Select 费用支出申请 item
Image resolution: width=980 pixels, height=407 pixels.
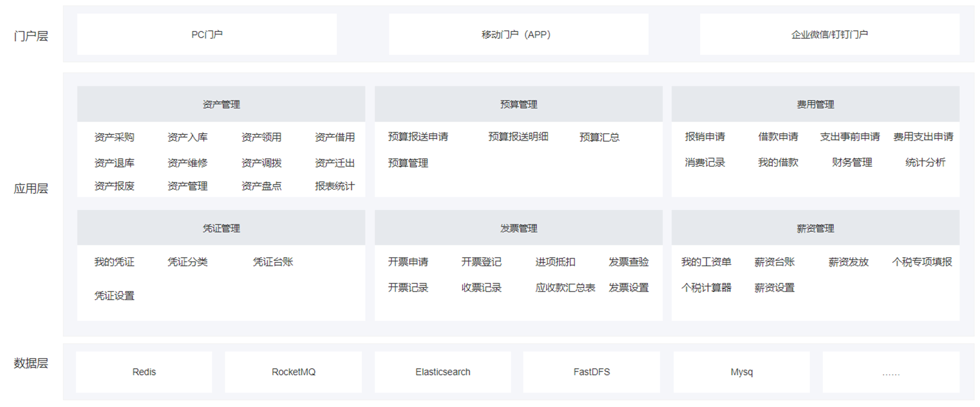923,137
